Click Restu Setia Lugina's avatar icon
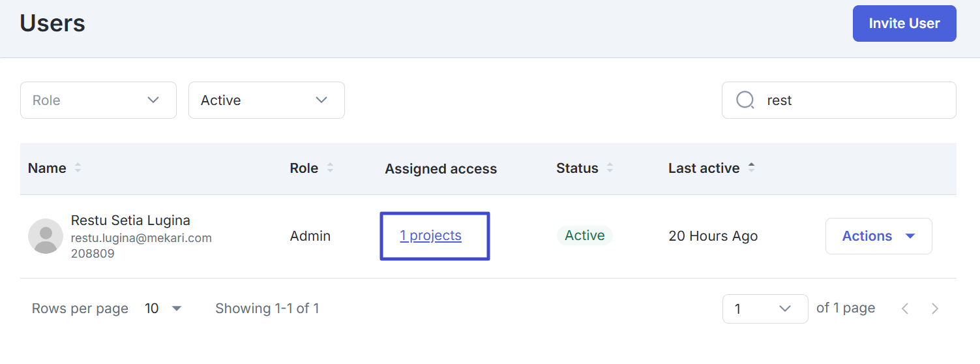Viewport: 980px width, 364px height. (x=46, y=236)
